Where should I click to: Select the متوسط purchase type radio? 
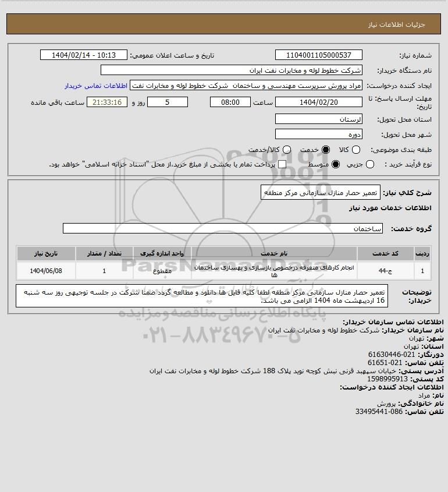tap(336, 164)
